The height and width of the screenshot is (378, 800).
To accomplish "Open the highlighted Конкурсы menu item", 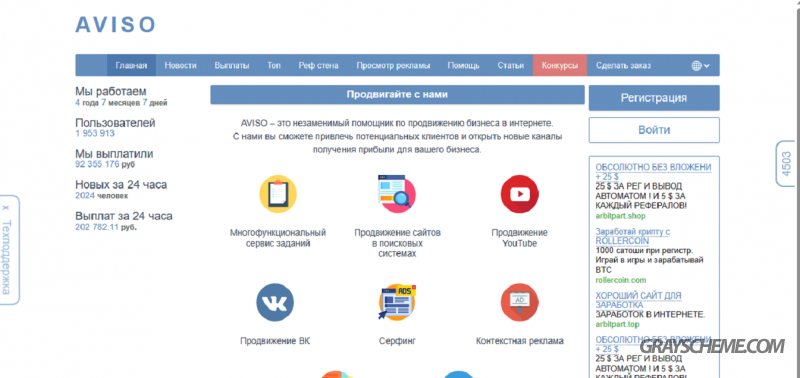I will click(560, 65).
